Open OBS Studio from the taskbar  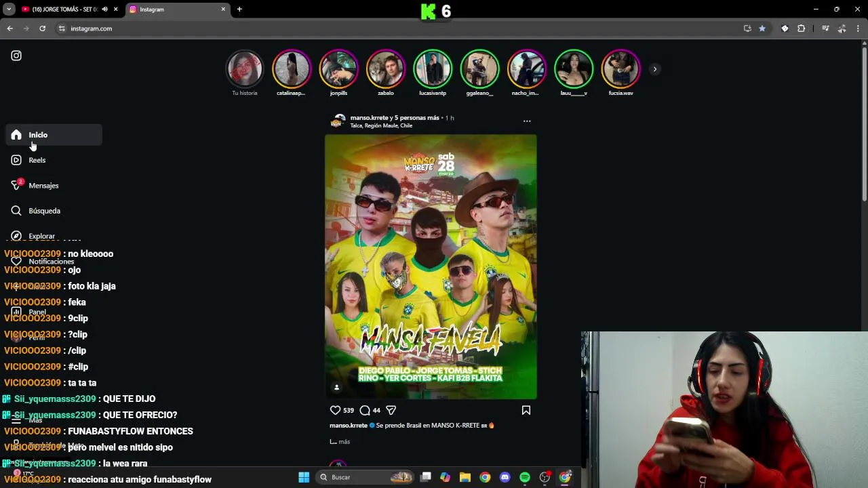point(545,477)
